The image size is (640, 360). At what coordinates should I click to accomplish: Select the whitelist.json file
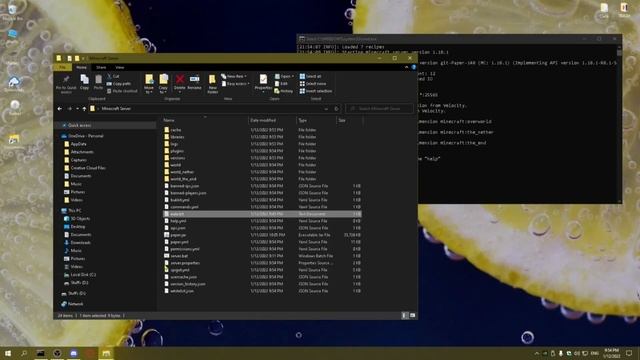pos(182,291)
